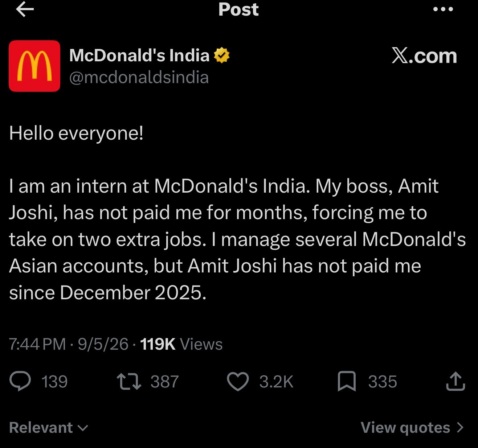Expand the Relevant sort dropdown
Screen dimensions: 478x448
coord(48,428)
